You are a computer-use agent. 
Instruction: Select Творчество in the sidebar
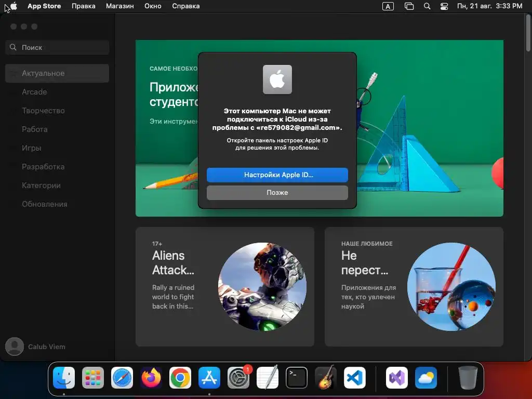[x=57, y=111]
